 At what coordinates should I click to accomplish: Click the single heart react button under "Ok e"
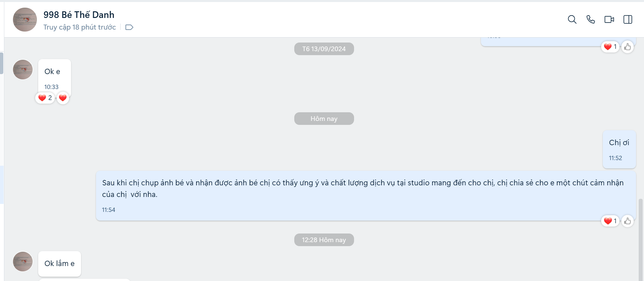pos(63,98)
